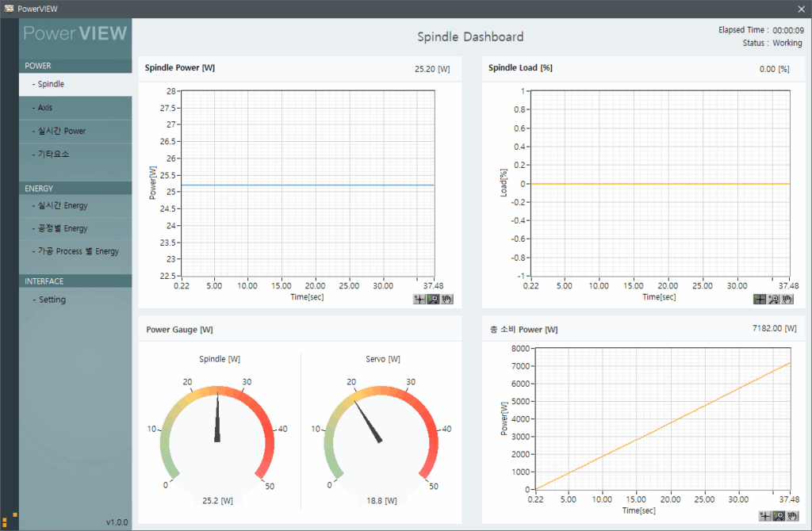Click the Spindle power gauge needle
Screen dimensions: 812x531
click(x=217, y=420)
